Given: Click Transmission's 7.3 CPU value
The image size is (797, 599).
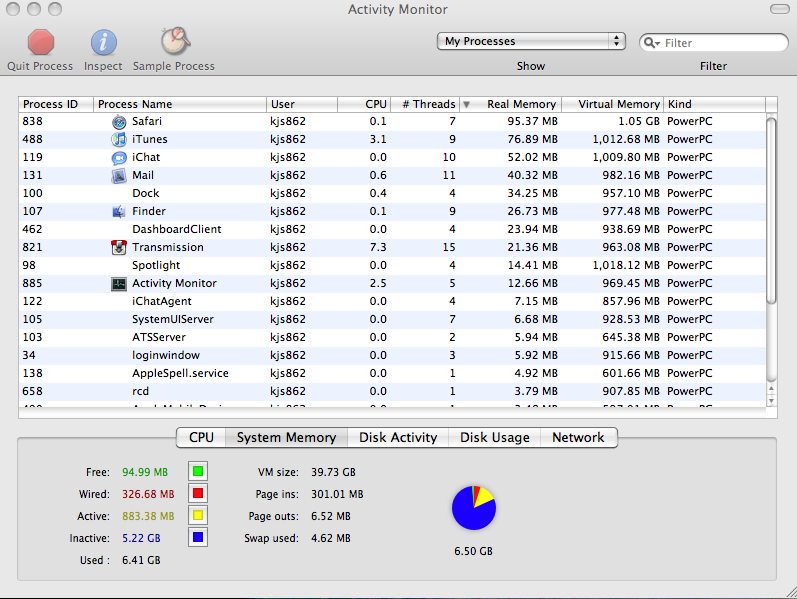Looking at the screenshot, I should (378, 248).
